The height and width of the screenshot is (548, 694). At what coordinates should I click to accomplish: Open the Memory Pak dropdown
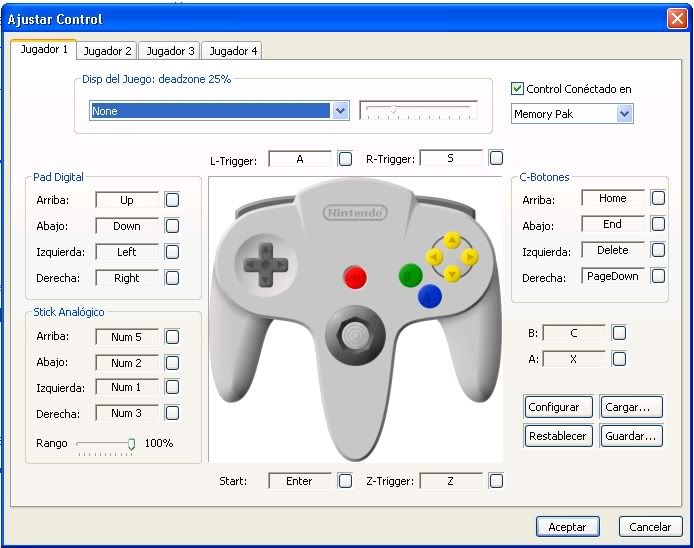[624, 114]
